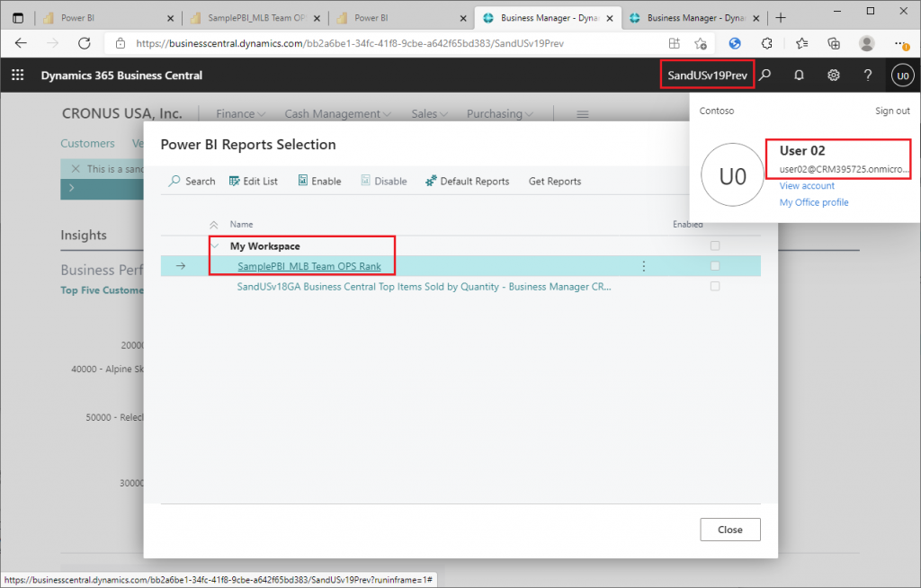Expand the Sales menu
Image resolution: width=921 pixels, height=588 pixels.
tap(429, 114)
